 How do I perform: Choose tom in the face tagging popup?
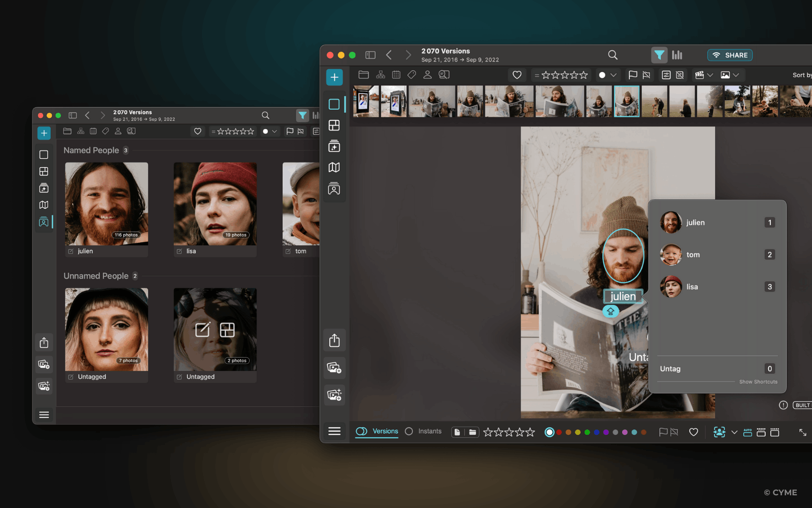click(717, 255)
